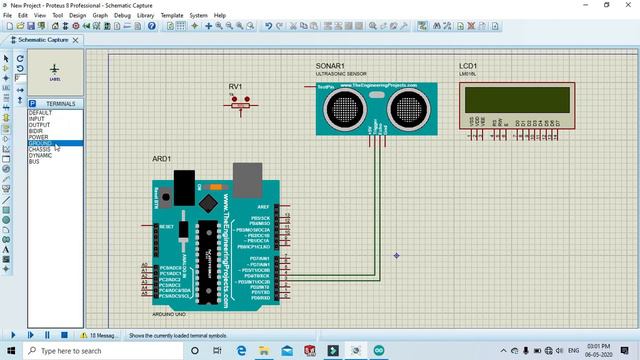This screenshot has height=360, width=640.
Task: Select the 2D Graphics Box tool
Action: pyautogui.click(x=6, y=210)
